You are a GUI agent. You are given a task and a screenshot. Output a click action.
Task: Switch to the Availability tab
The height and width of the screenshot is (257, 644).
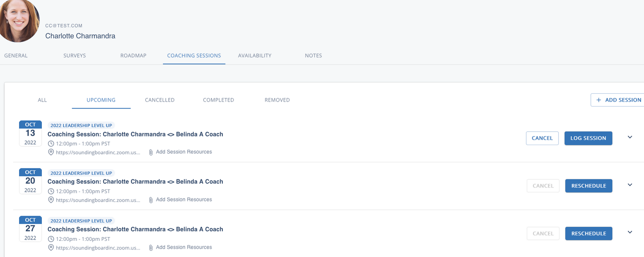(254, 56)
